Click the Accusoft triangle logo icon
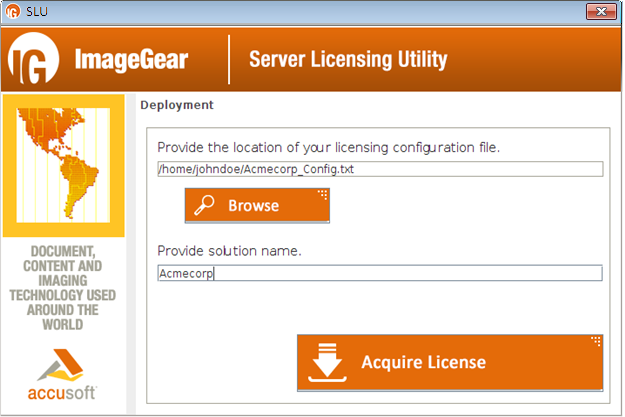625x417 pixels. 62,362
